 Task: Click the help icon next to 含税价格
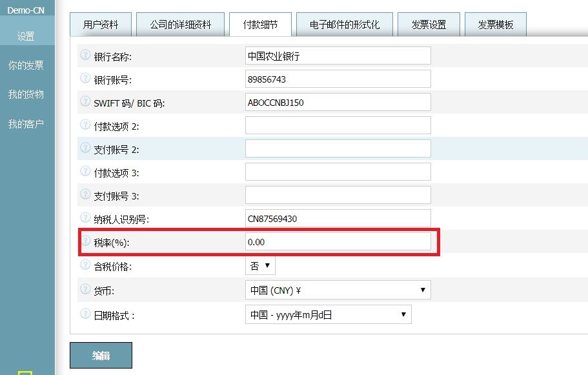[84, 265]
